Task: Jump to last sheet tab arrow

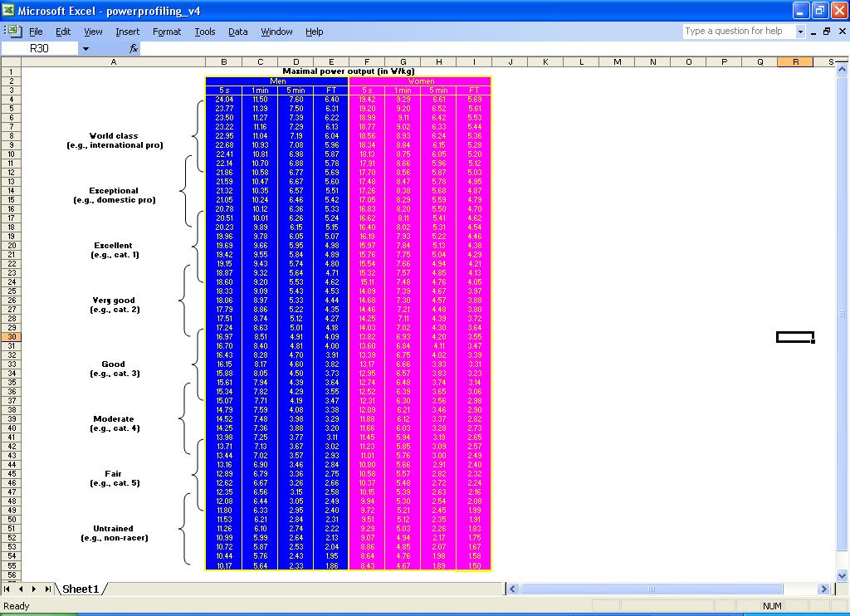Action: coord(47,589)
